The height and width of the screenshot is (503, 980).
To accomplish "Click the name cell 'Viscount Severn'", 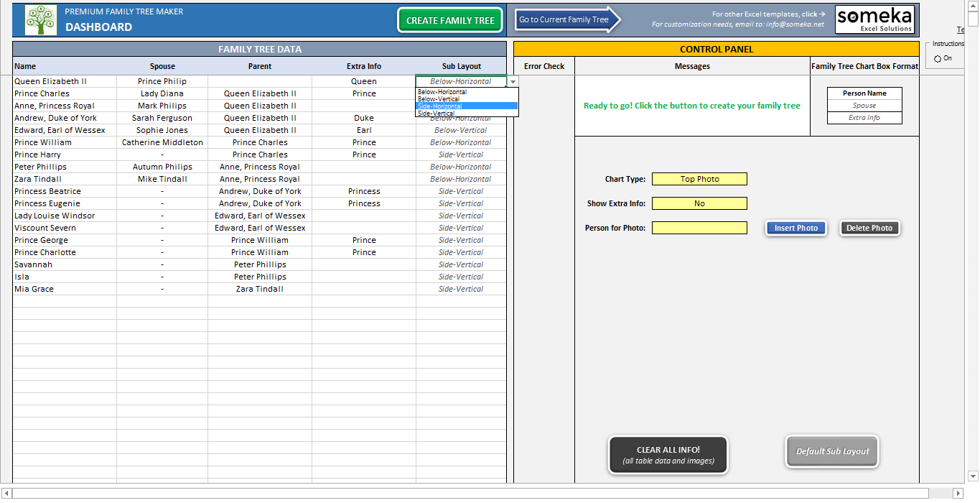I will [65, 228].
